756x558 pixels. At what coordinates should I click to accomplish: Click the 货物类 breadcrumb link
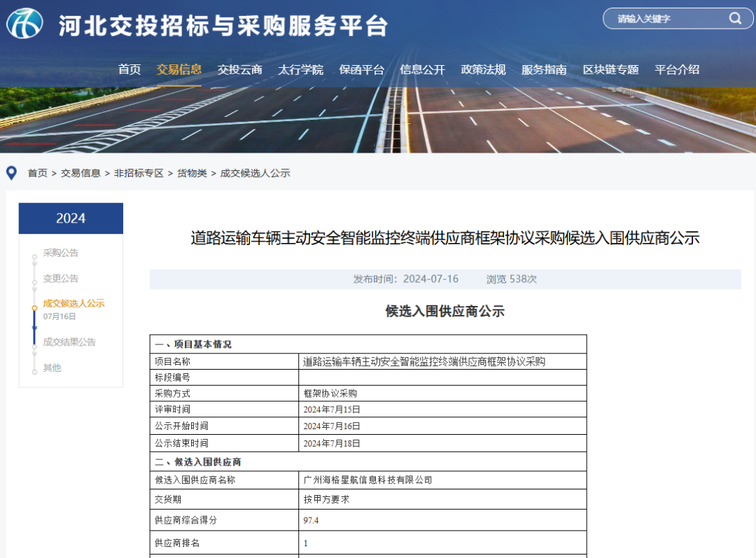192,173
